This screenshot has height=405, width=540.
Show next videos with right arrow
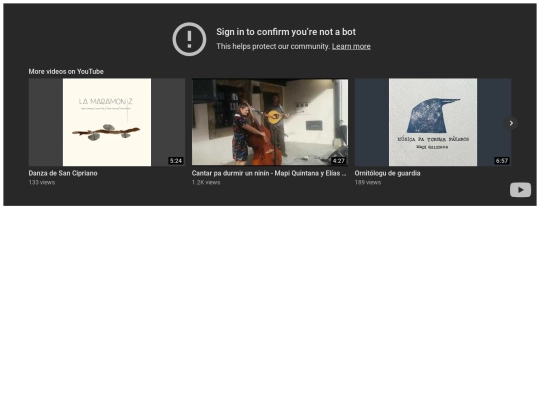(511, 123)
